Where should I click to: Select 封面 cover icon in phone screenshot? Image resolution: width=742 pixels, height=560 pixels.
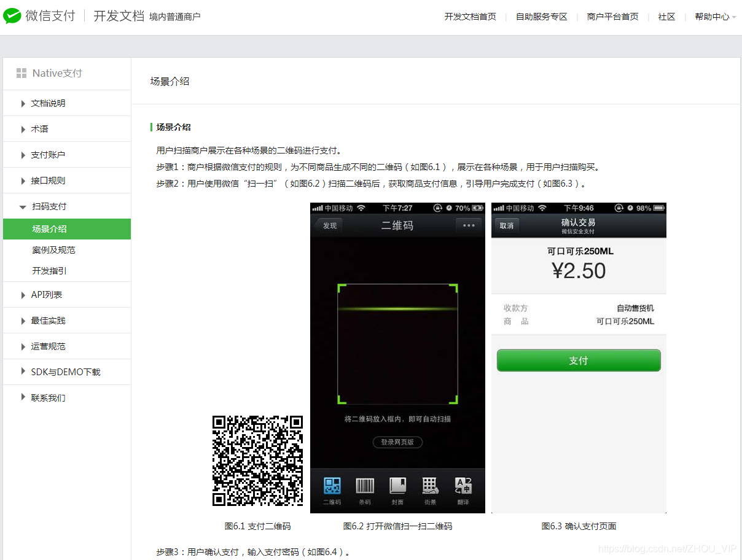coord(398,486)
